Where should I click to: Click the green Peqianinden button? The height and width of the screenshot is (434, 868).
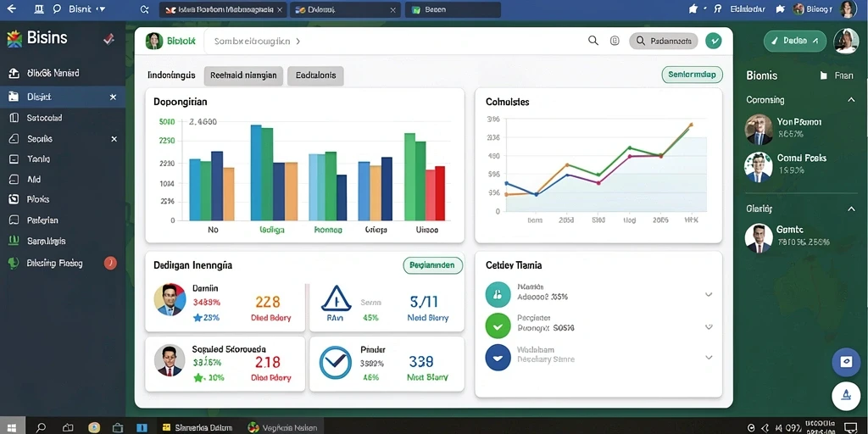[432, 265]
